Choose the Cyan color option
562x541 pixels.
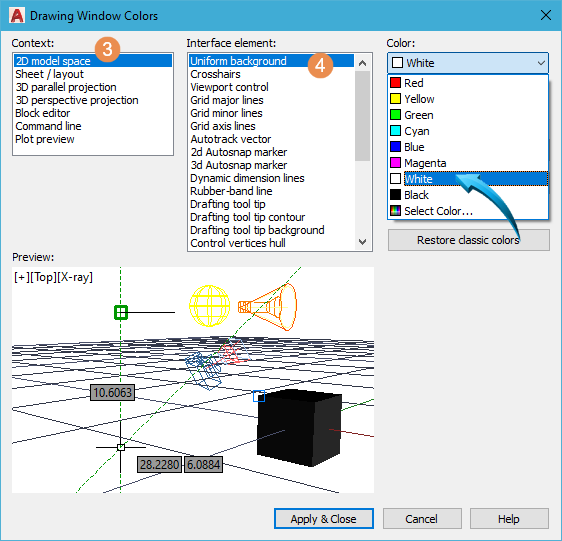[468, 131]
